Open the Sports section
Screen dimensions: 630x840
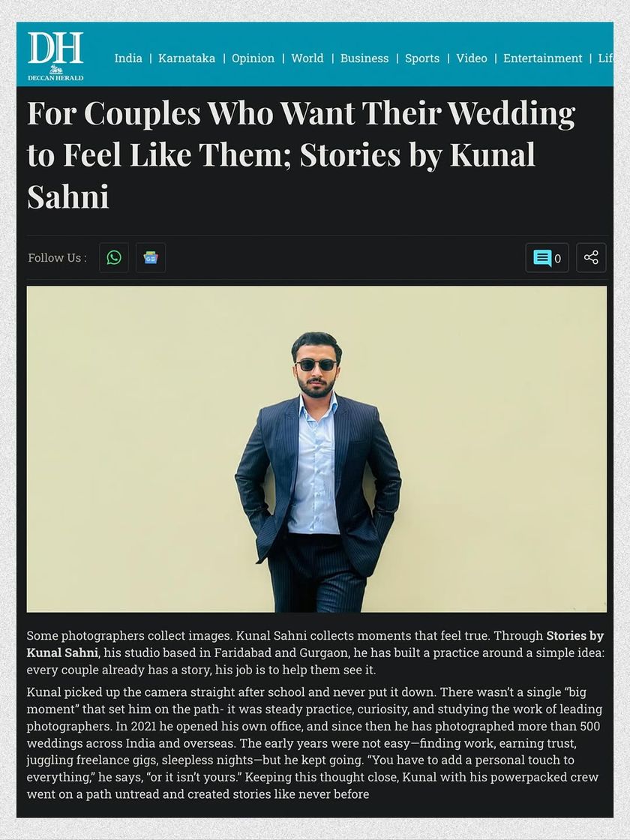[422, 58]
